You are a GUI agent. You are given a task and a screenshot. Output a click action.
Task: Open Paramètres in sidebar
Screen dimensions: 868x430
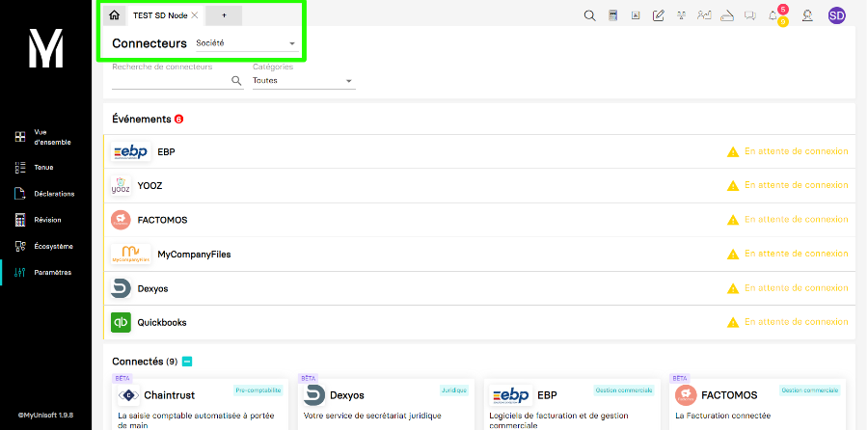coord(43,272)
